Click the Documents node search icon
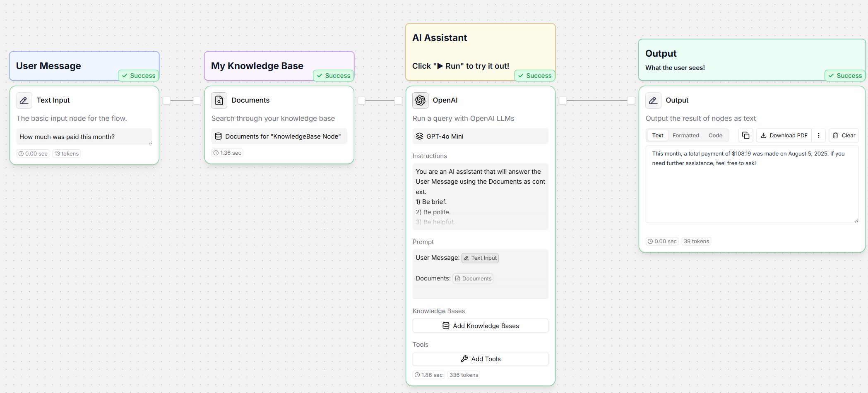Viewport: 868px width, 393px height. (x=219, y=101)
